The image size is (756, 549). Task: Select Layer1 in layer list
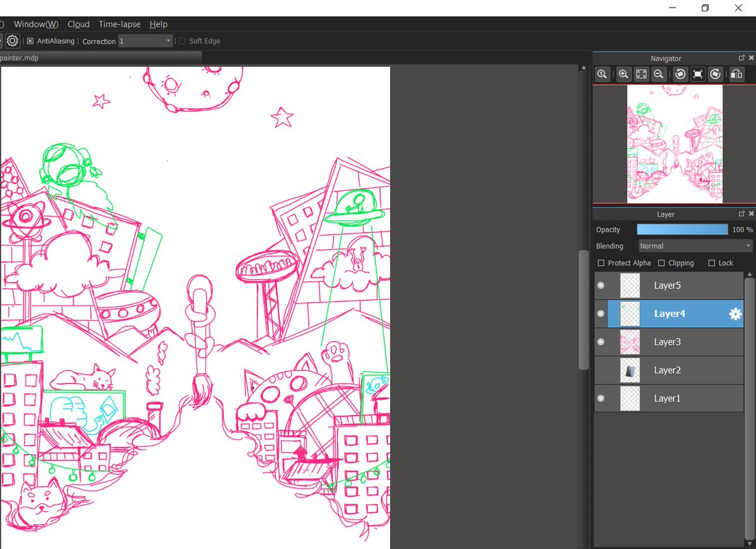point(669,398)
